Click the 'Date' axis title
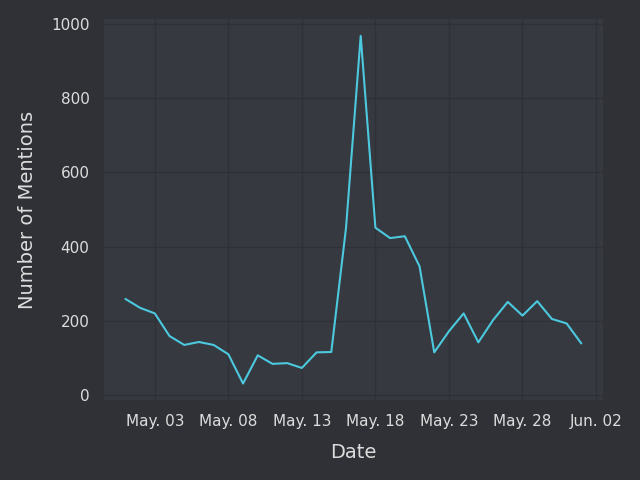Viewport: 640px width, 480px height. pyautogui.click(x=353, y=452)
